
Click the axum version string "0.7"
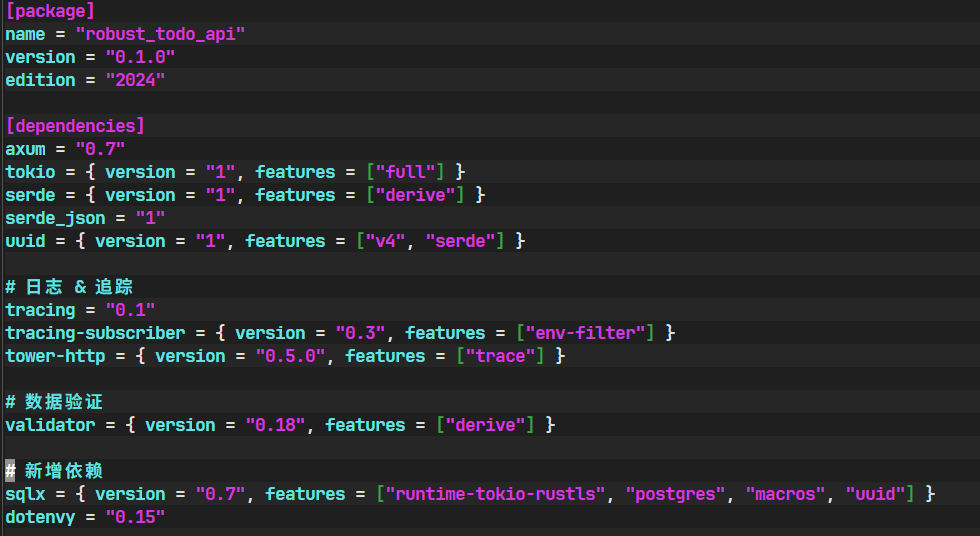click(100, 149)
